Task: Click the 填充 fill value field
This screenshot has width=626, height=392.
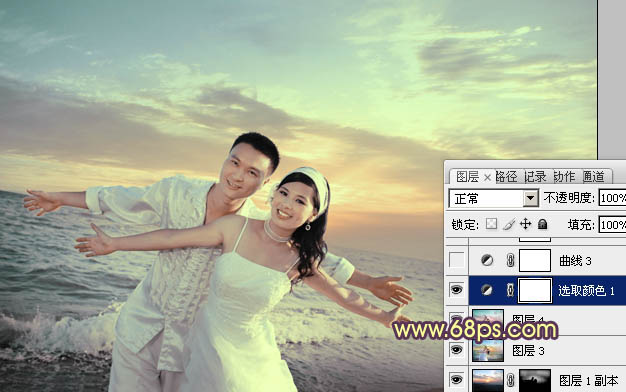Action: (x=612, y=225)
